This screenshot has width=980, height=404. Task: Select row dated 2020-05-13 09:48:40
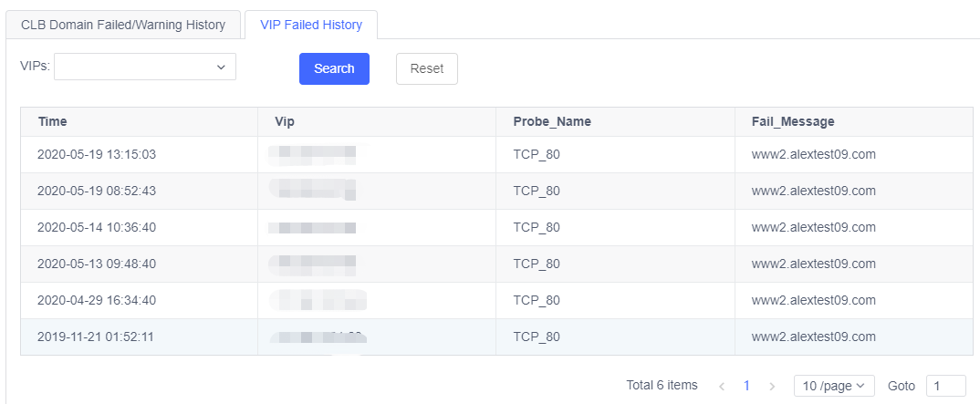click(x=97, y=264)
